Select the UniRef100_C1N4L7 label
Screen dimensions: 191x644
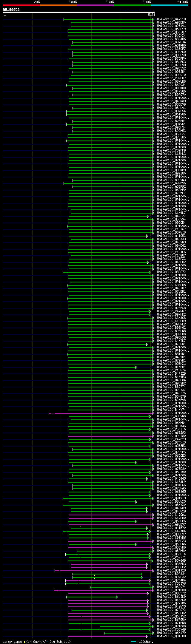coord(171,213)
